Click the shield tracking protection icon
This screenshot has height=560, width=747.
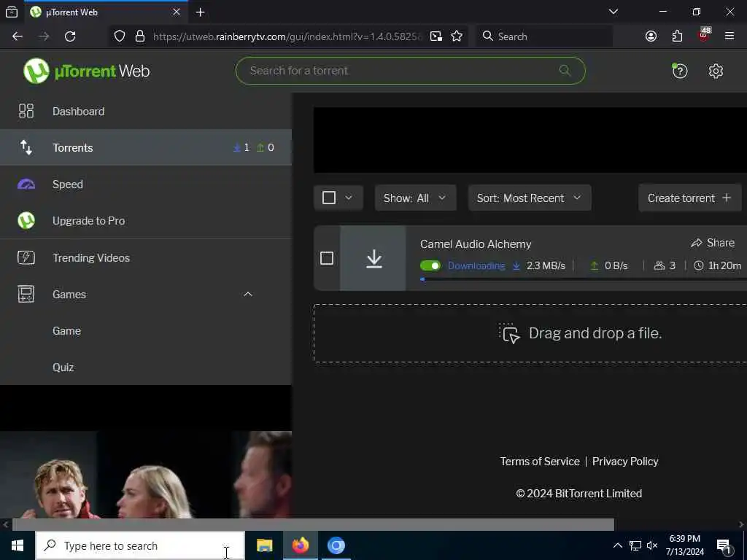coord(120,36)
